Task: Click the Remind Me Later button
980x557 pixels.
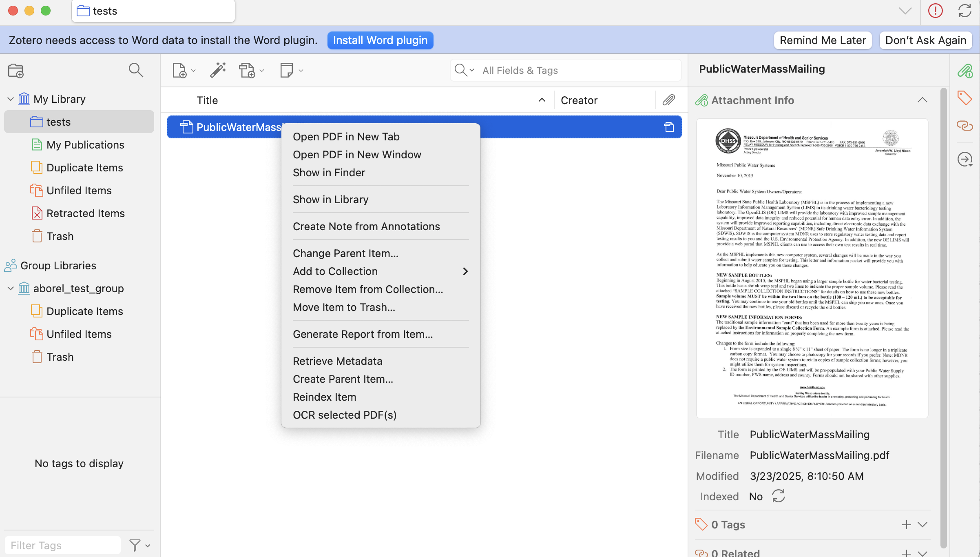Action: tap(822, 40)
